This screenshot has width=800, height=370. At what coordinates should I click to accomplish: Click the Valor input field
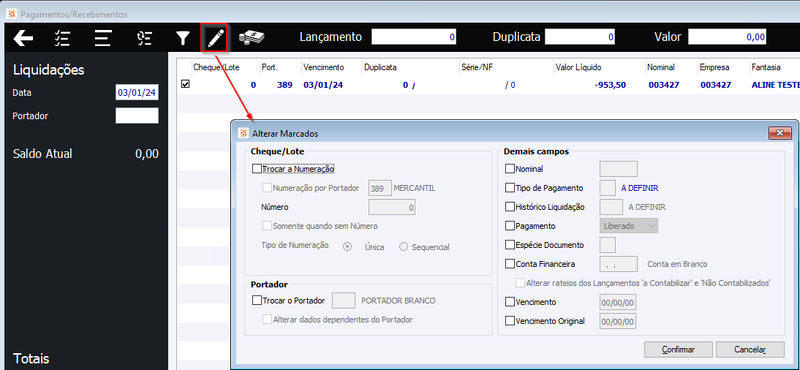[x=728, y=37]
